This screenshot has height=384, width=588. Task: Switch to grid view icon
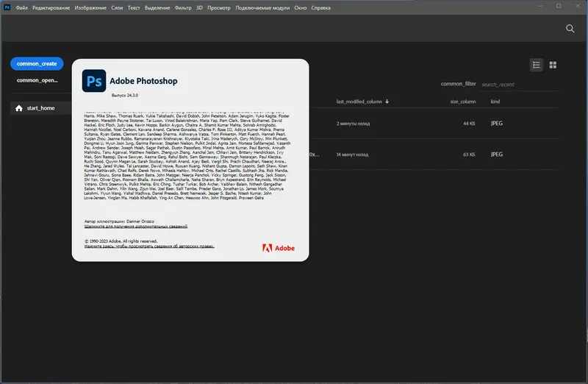pyautogui.click(x=553, y=65)
